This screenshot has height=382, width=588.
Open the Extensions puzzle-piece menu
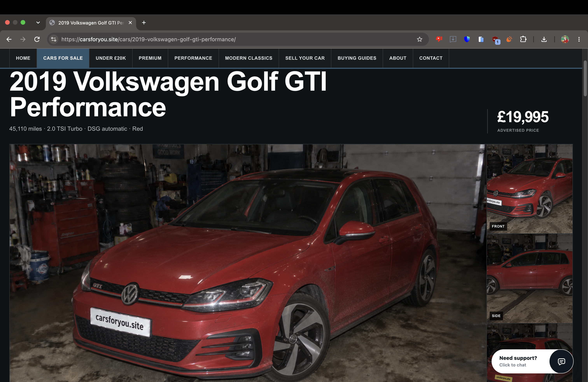[523, 39]
